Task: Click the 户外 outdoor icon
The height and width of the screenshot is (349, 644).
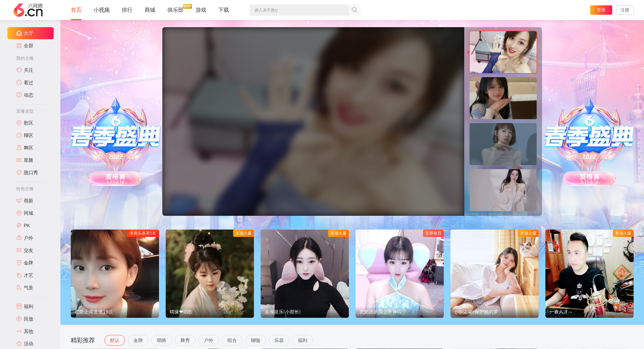Action: 19,238
